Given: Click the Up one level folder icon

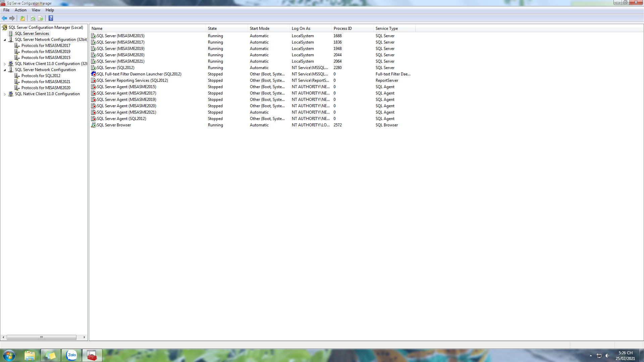Looking at the screenshot, I should [x=22, y=18].
